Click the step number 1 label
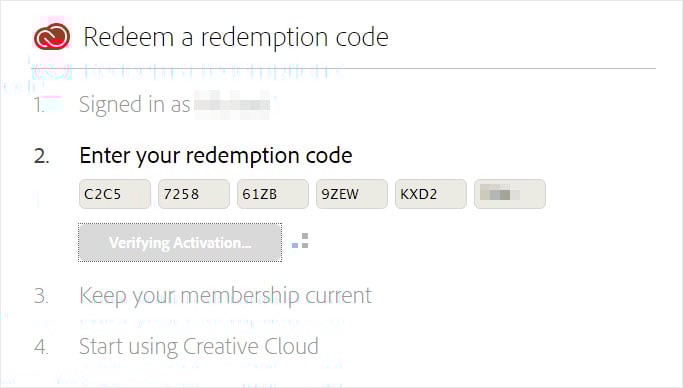Screen dimensions: 683x388 pos(39,105)
